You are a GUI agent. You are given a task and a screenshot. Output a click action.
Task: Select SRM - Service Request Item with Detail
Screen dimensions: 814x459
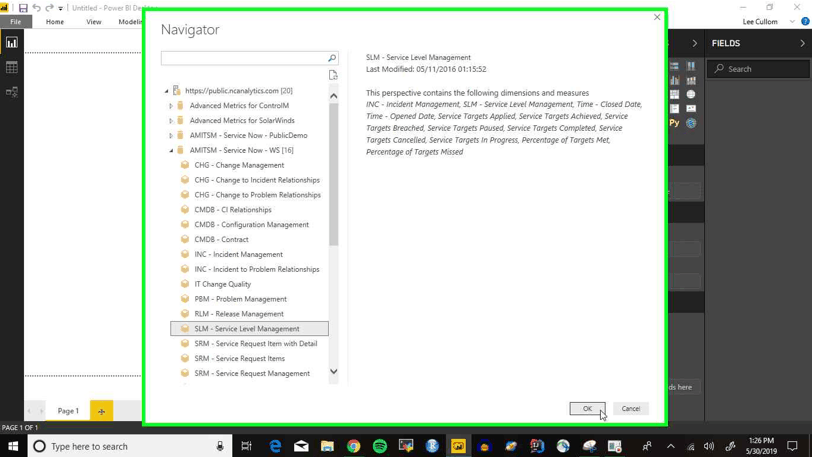click(x=255, y=344)
